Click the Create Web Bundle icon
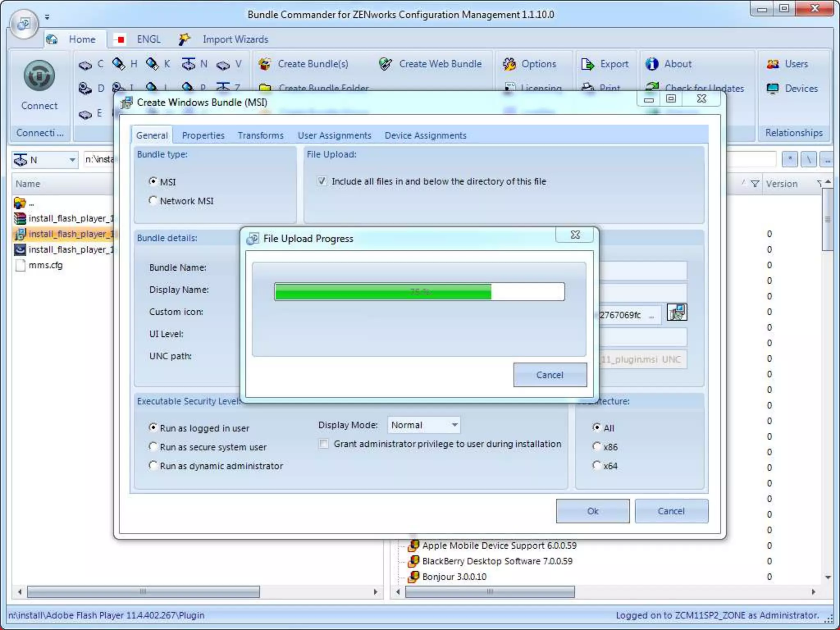The width and height of the screenshot is (840, 630). pos(386,64)
